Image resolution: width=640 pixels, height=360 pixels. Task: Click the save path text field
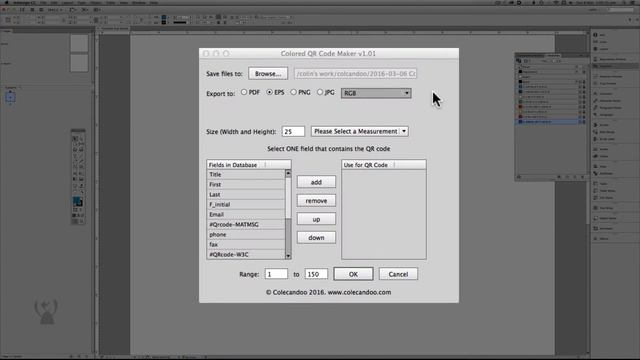[x=355, y=74]
